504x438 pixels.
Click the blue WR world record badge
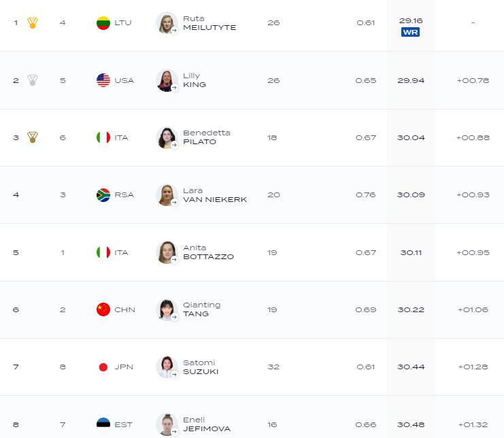[410, 32]
